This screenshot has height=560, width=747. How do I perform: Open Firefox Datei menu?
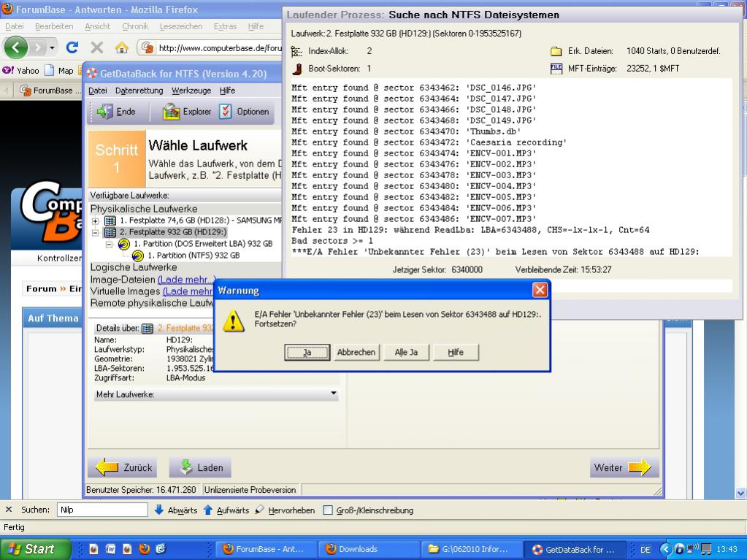pos(15,26)
